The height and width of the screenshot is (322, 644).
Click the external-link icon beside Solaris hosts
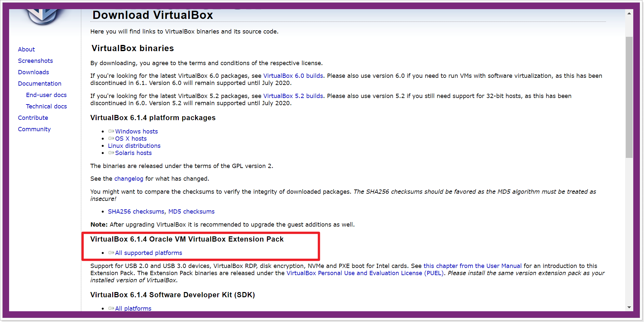coord(111,153)
